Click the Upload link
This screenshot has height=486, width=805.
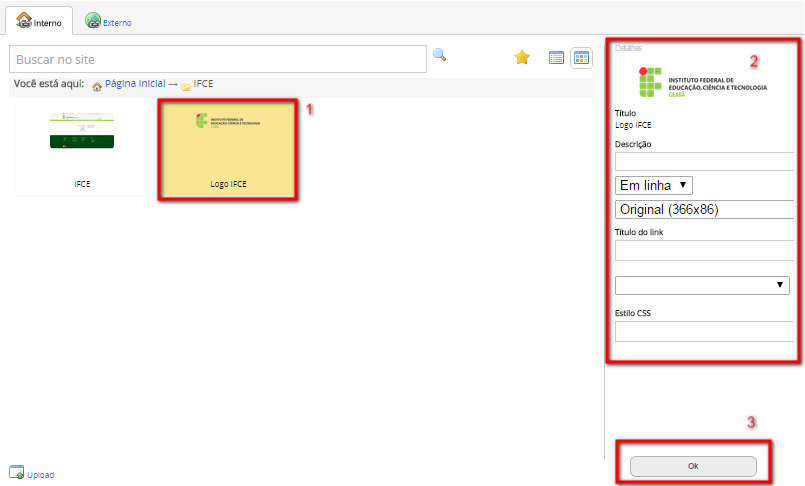point(41,475)
